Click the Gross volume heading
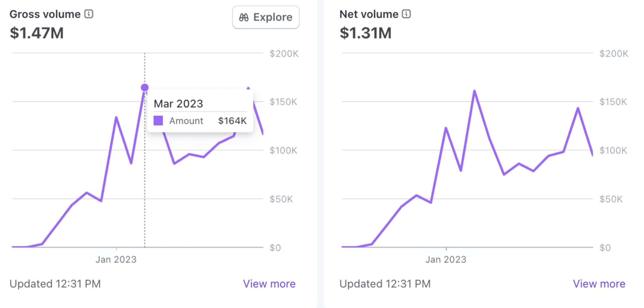Image resolution: width=644 pixels, height=308 pixels. [x=45, y=14]
